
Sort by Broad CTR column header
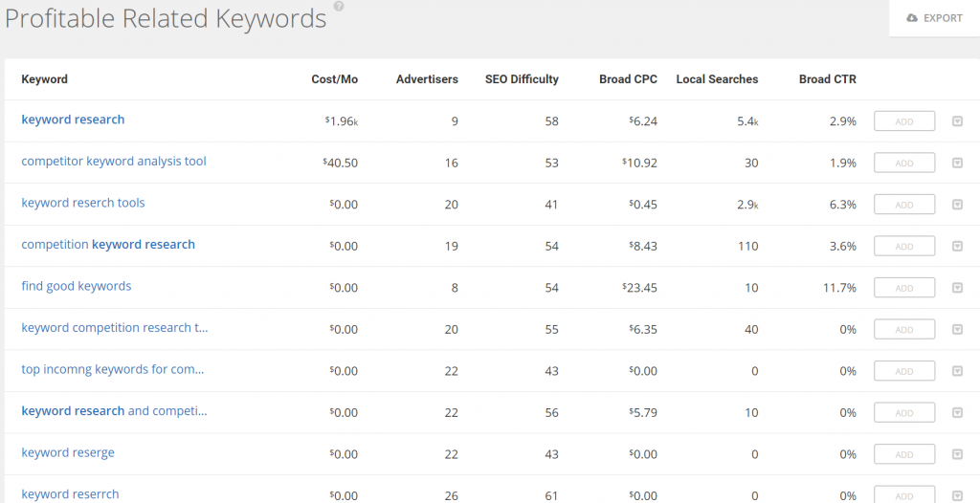(x=827, y=79)
